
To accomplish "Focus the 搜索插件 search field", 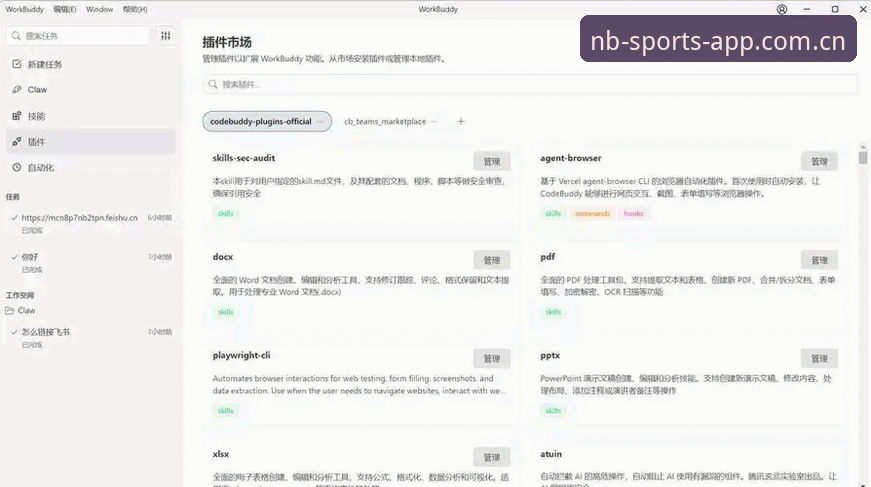I will point(530,84).
